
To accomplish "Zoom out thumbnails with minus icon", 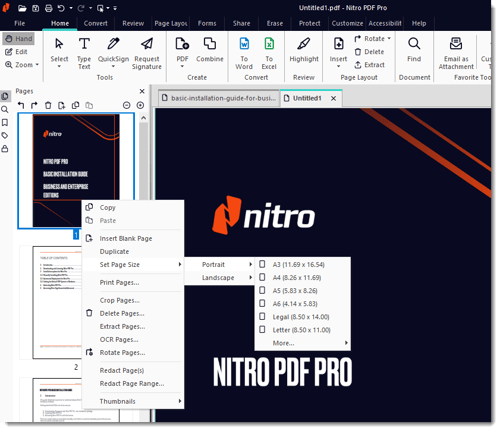I will [x=127, y=105].
